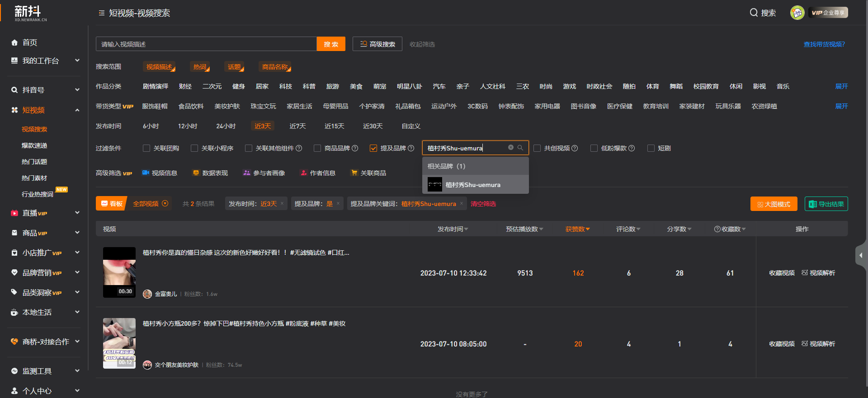Select 植村秀Shu-uemura brand suggestion
The width and height of the screenshot is (868, 398).
(x=476, y=184)
